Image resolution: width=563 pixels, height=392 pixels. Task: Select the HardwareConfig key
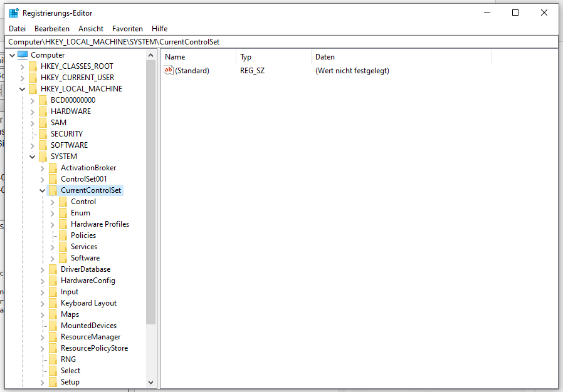(x=88, y=281)
